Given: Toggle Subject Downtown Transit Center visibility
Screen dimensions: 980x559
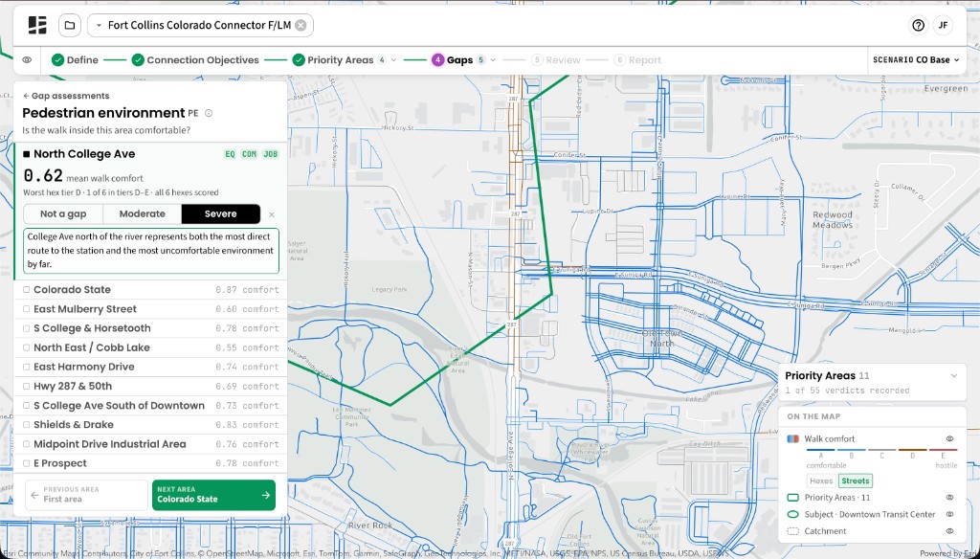Looking at the screenshot, I should 950,515.
